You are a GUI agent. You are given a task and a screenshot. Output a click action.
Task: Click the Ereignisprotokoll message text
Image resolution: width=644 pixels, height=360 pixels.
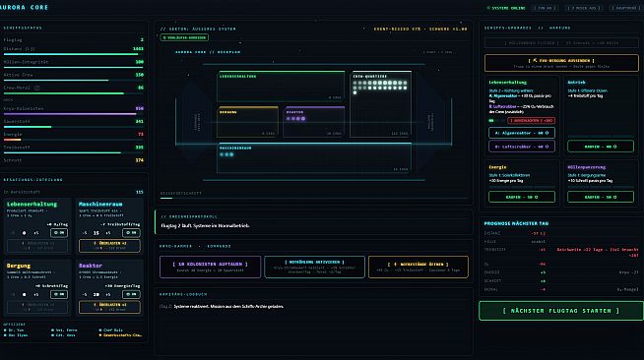tap(206, 225)
